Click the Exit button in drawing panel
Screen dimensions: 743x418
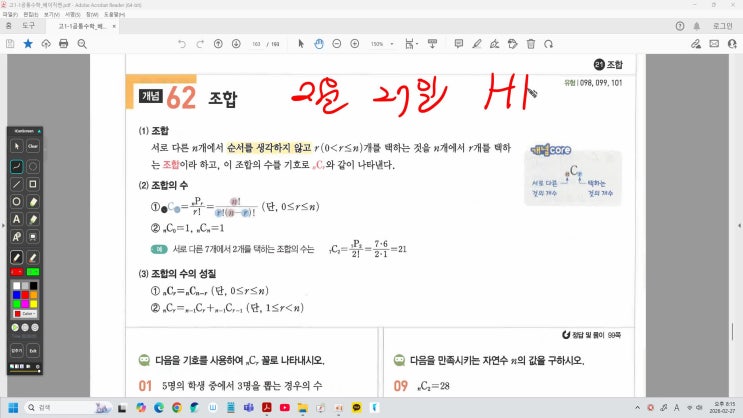(33, 351)
